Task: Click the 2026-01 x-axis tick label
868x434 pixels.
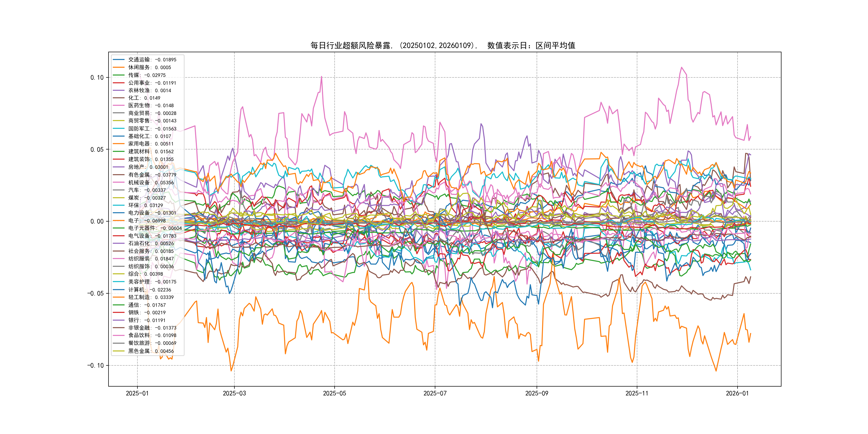Action: point(737,393)
